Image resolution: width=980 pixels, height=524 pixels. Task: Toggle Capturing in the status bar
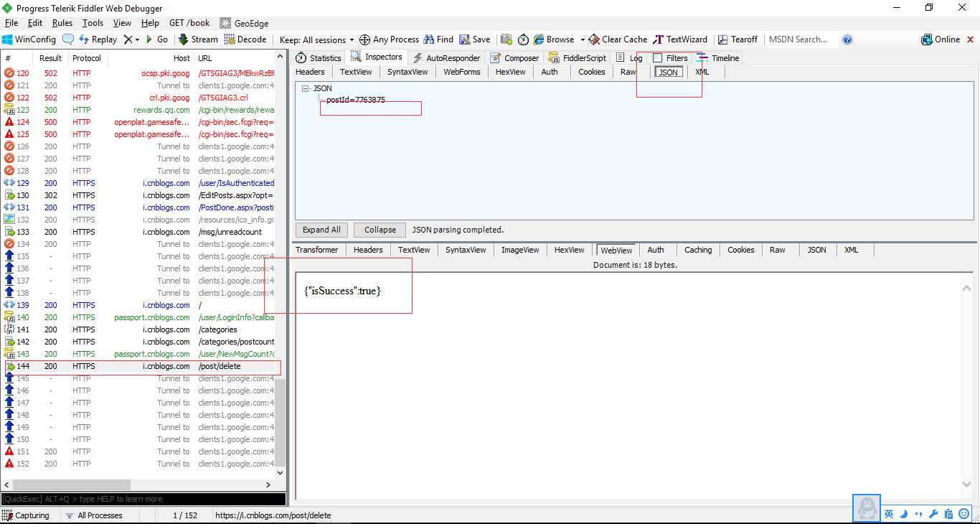[x=26, y=515]
